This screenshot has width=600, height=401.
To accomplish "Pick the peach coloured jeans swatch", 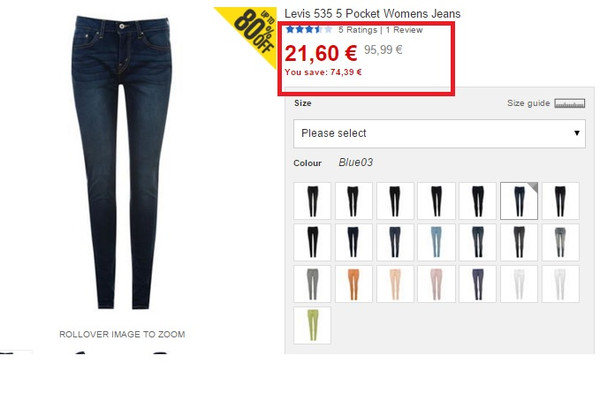I will click(395, 284).
